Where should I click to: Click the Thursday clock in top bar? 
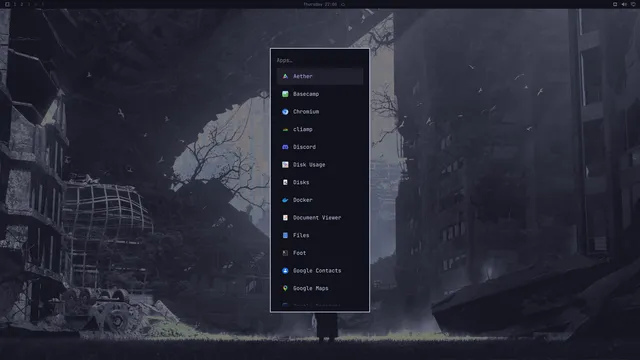[320, 4]
